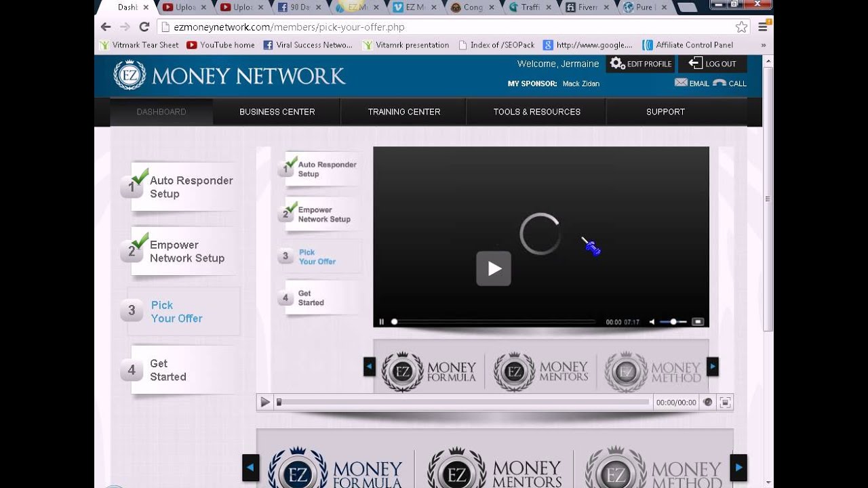The image size is (868, 488).
Task: Click the EMAIL sponsor link
Action: click(692, 83)
